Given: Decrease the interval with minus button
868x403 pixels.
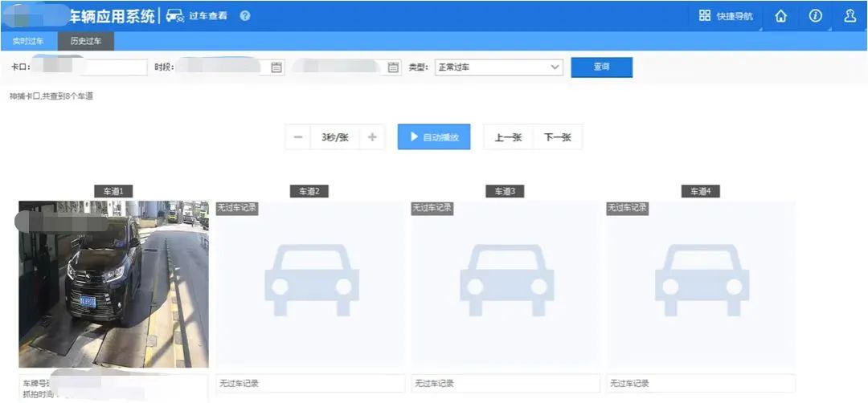Looking at the screenshot, I should 298,137.
